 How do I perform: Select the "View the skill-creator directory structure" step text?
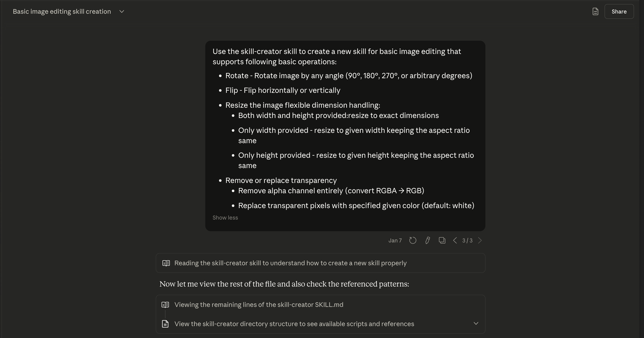[294, 324]
